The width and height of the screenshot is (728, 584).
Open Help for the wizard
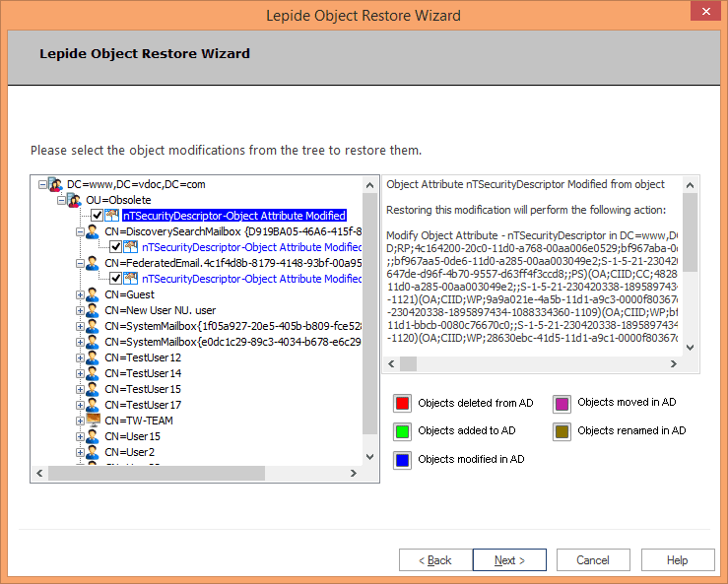click(678, 560)
